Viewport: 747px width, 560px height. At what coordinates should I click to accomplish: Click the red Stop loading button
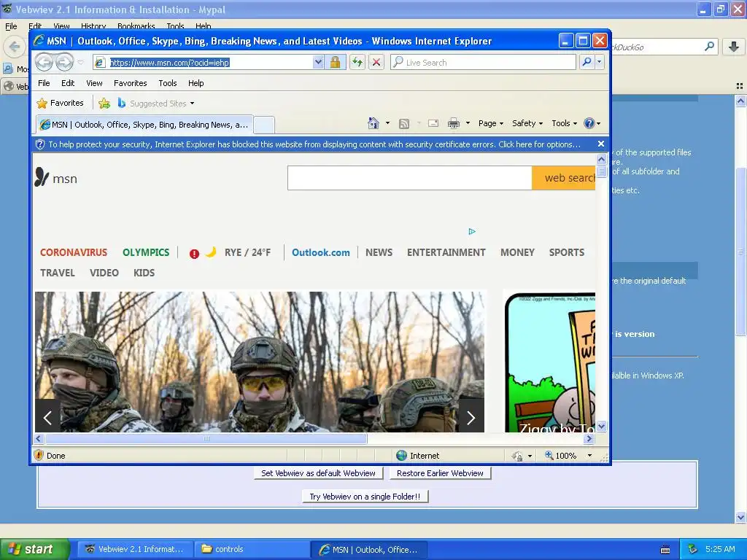[x=376, y=62]
